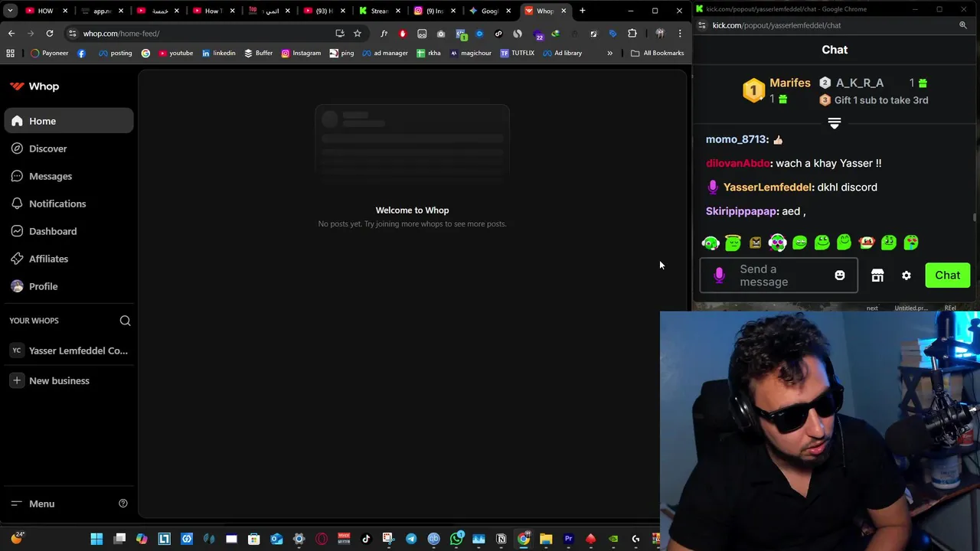Expand hidden bookmarks chevron

609,53
